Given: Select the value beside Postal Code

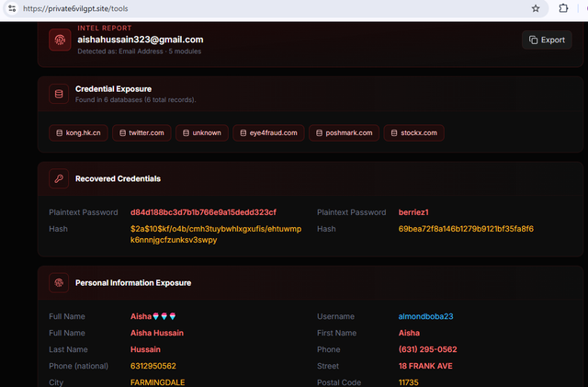Looking at the screenshot, I should [x=408, y=382].
